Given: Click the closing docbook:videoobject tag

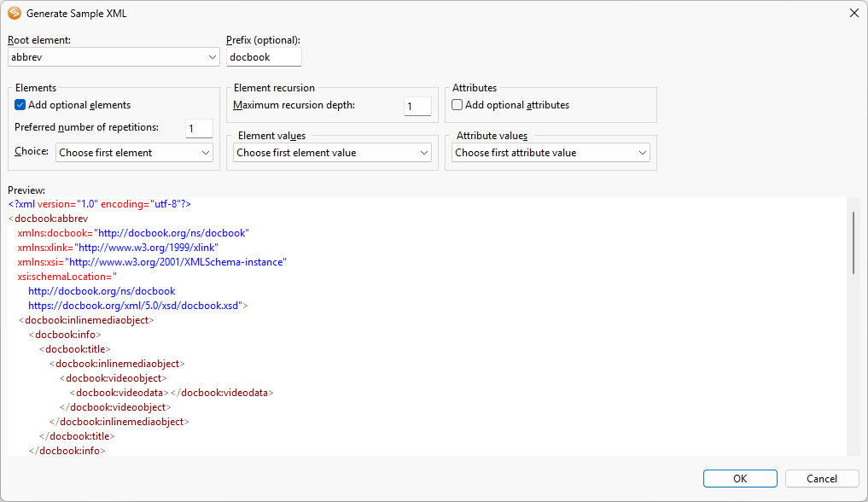Looking at the screenshot, I should click(x=116, y=407).
